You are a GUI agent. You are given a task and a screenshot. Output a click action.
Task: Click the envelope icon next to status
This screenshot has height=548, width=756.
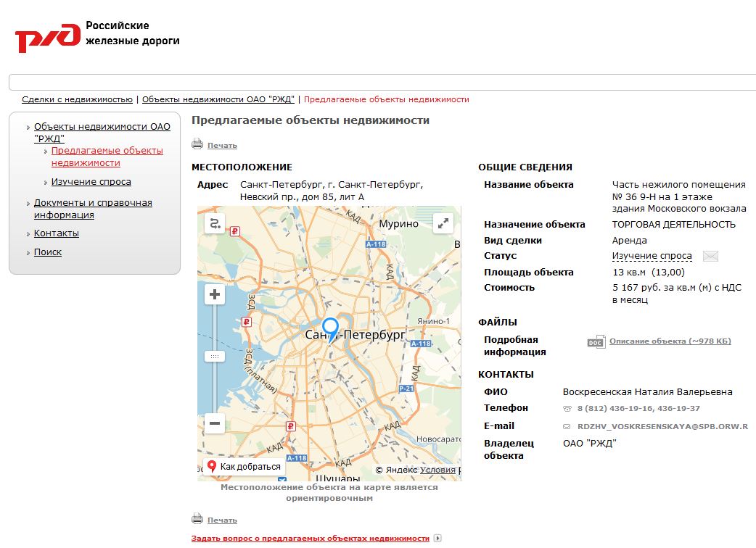pyautogui.click(x=710, y=256)
